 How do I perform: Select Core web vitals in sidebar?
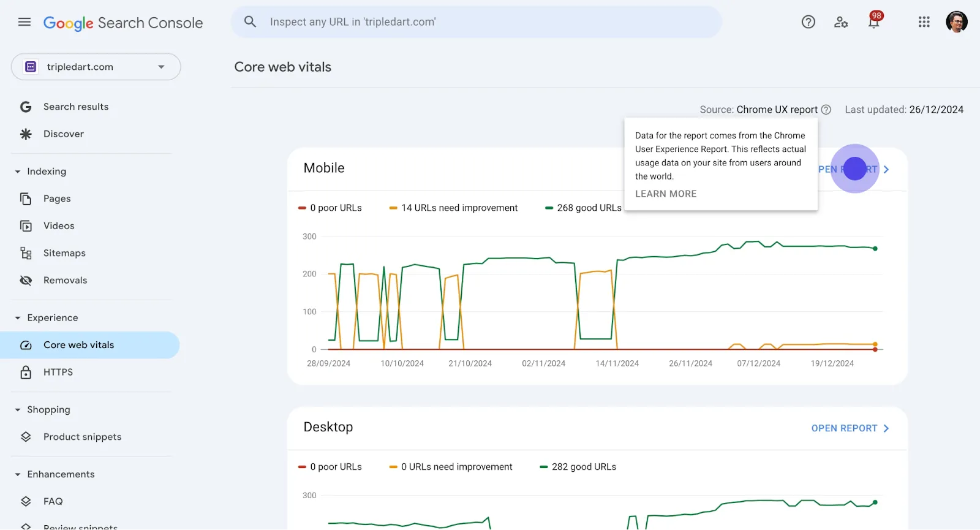pos(89,345)
